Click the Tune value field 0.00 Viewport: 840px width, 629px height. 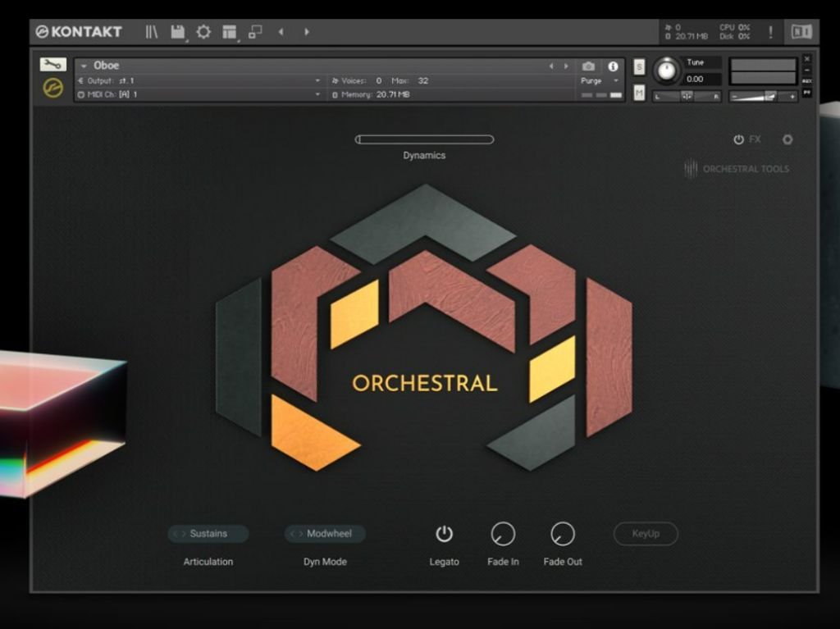[x=702, y=79]
